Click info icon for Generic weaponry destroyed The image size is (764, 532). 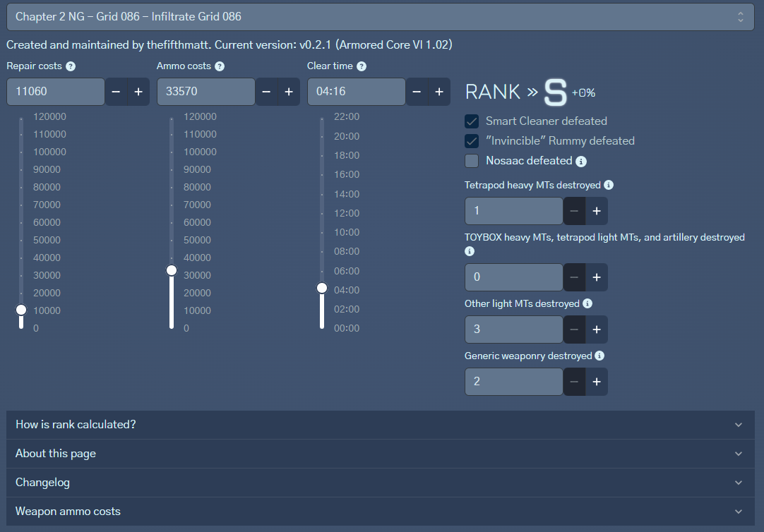tap(599, 356)
